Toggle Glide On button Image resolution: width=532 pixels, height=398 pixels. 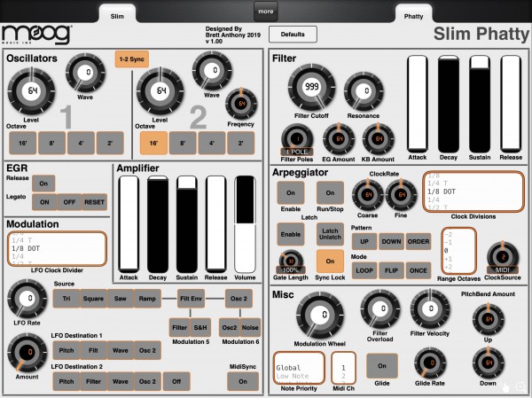(x=381, y=366)
